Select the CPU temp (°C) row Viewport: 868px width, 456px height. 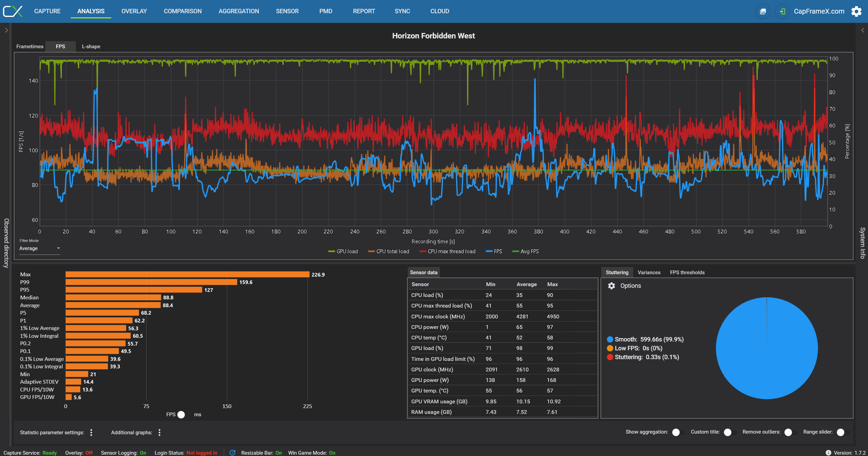click(x=502, y=338)
